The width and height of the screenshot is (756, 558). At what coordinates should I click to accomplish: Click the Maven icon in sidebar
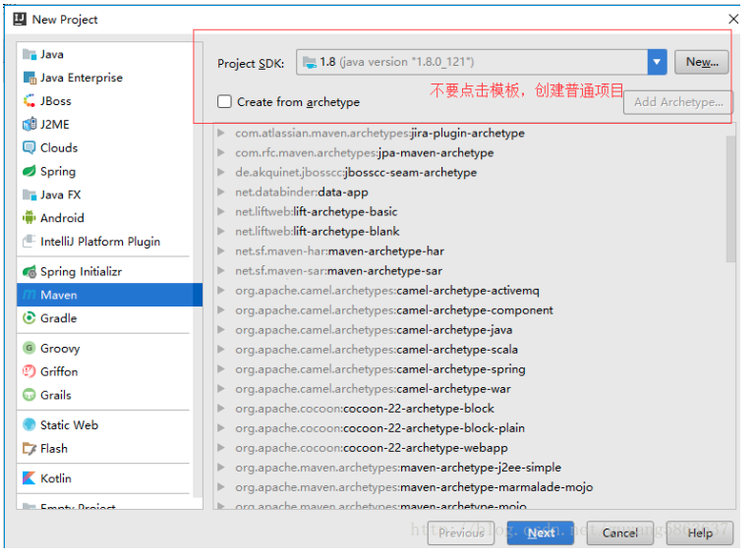(29, 295)
